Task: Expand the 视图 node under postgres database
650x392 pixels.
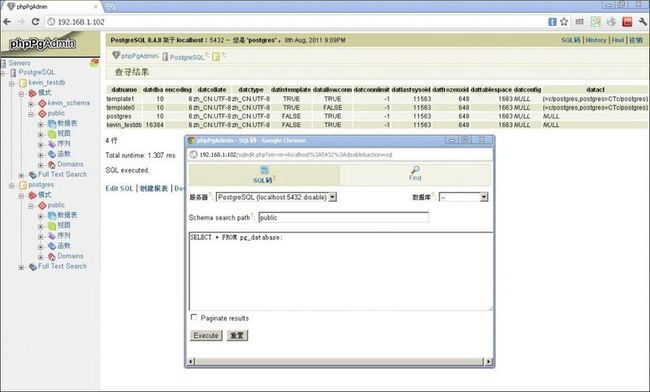Action: point(40,226)
